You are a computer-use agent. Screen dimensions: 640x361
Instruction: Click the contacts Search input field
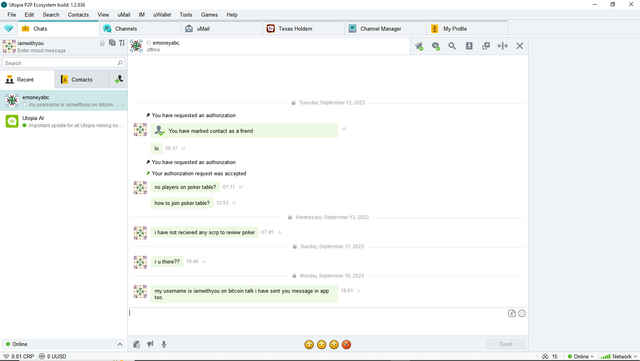coord(63,63)
